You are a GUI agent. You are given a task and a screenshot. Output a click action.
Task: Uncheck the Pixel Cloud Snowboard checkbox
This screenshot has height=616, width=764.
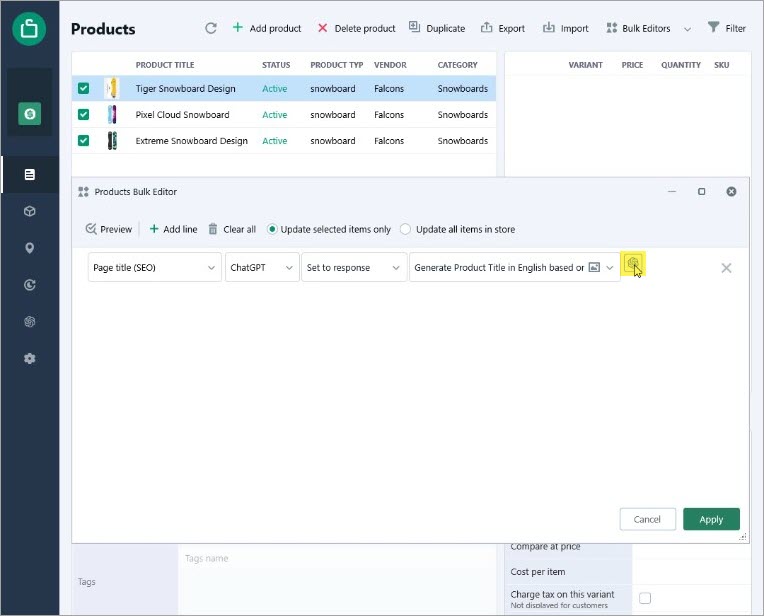click(83, 115)
